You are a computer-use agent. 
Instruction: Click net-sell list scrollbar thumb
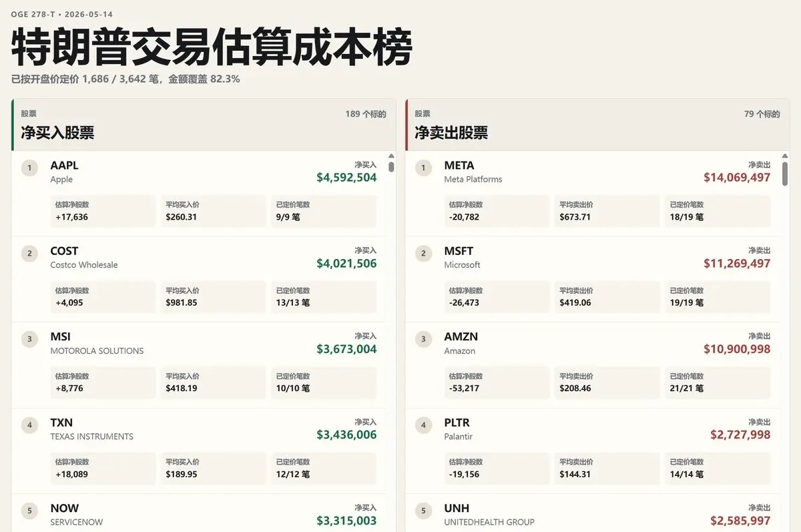tap(785, 174)
